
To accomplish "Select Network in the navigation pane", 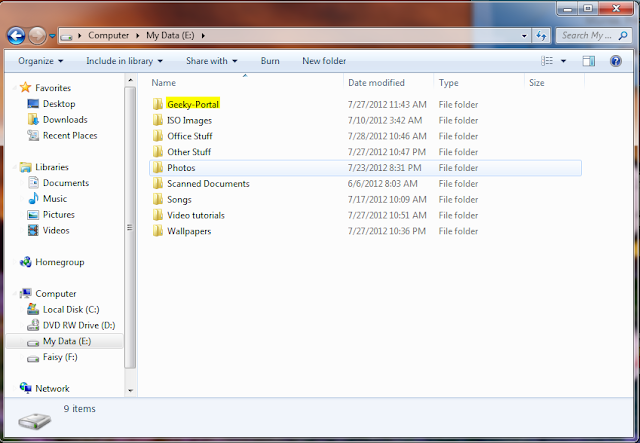I will coord(45,388).
